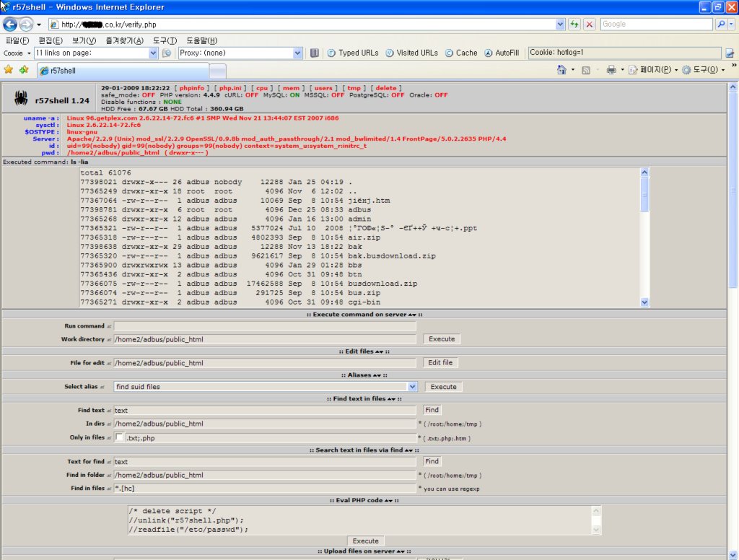Click the php.ini link
Viewport: 739px width, 560px height.
click(230, 88)
